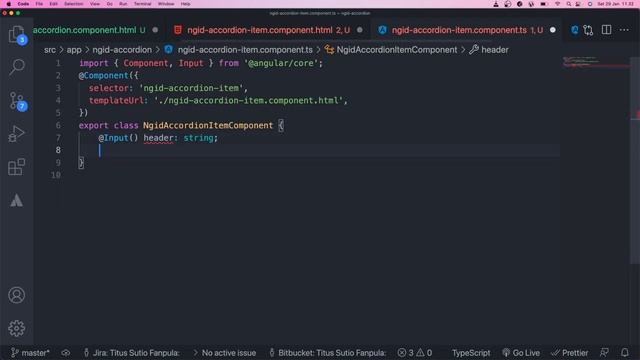Click the ngid-accordion breadcrumb segment
This screenshot has width=640, height=360.
click(x=122, y=50)
